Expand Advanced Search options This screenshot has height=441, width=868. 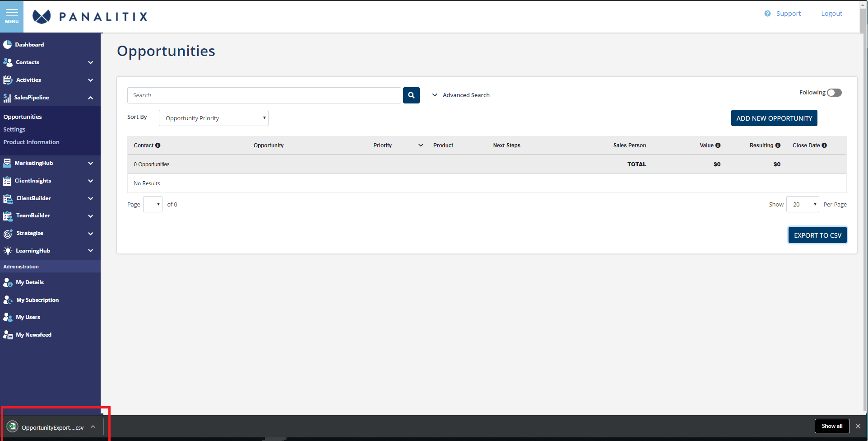coord(461,95)
